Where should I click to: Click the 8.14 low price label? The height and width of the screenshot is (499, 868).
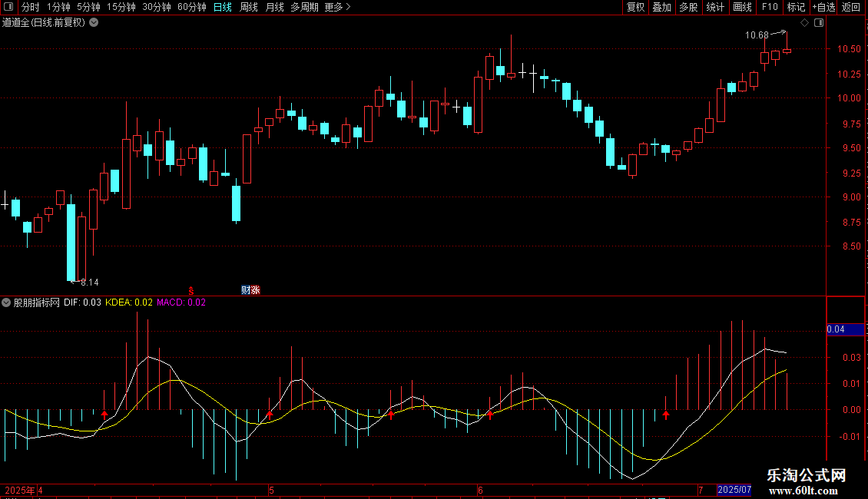(x=90, y=283)
